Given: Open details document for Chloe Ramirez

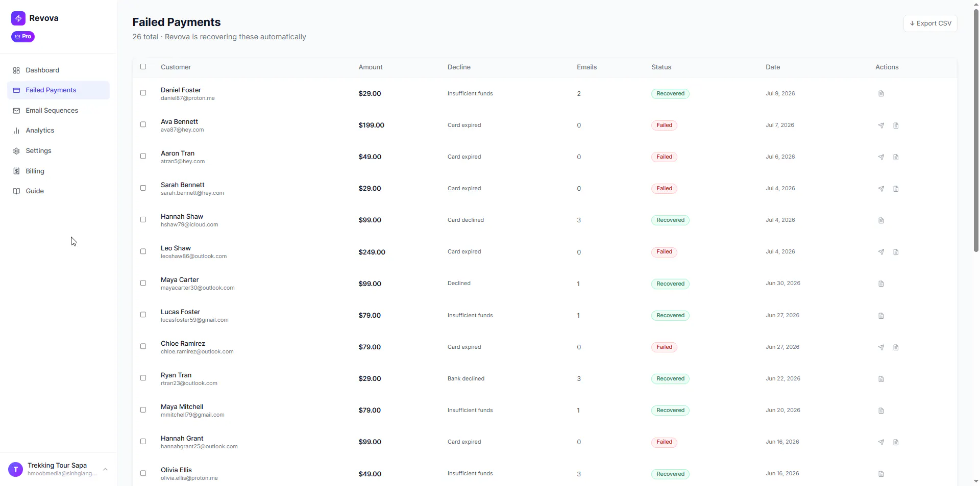Looking at the screenshot, I should (x=896, y=347).
